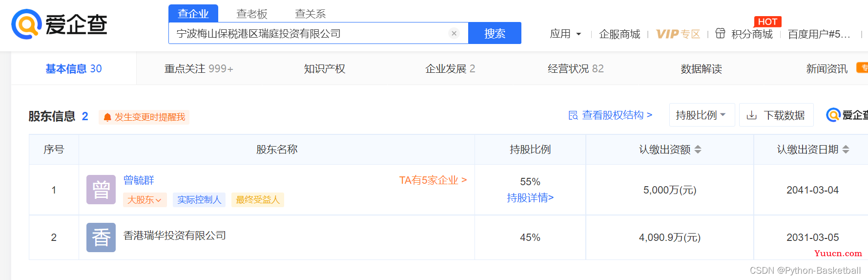Click the 实际控制人 tag
This screenshot has height=280, width=868.
coord(199,200)
